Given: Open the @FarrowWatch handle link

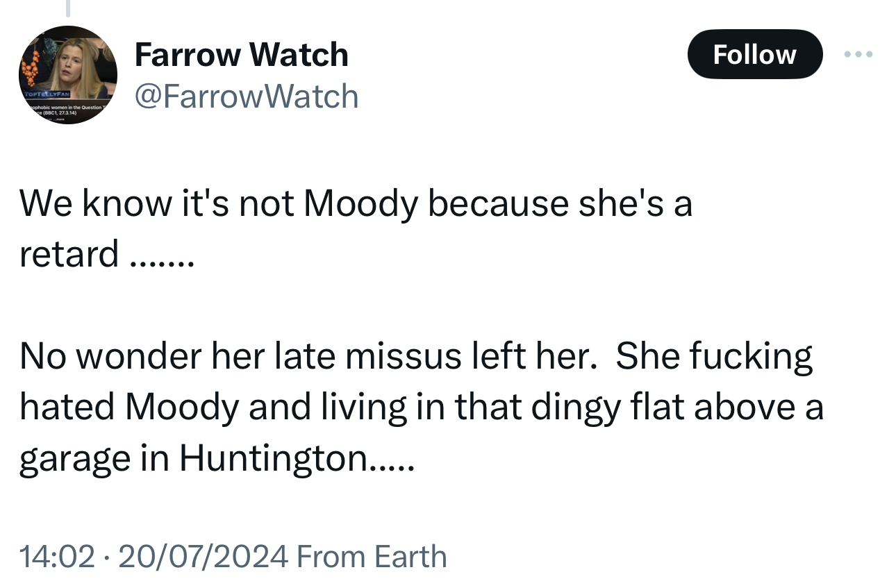Looking at the screenshot, I should pos(247,96).
